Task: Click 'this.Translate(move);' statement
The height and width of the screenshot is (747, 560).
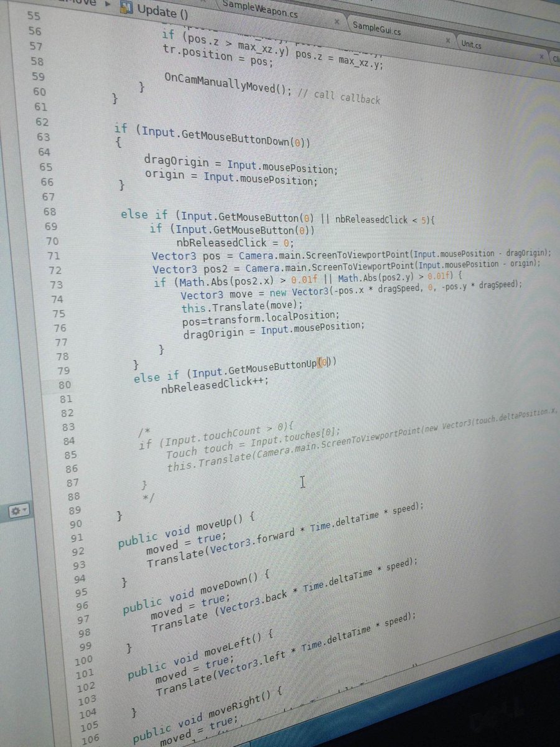Action: [x=241, y=308]
